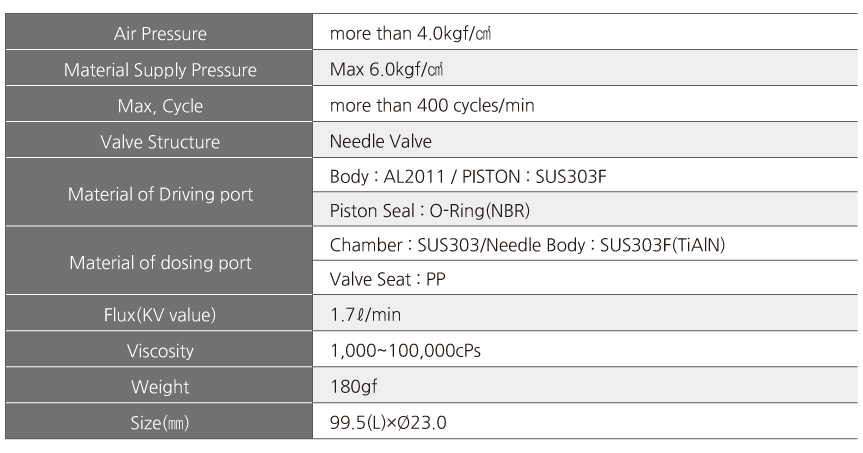Click the Valve Seat : PP cell
The image size is (863, 453).
click(x=585, y=278)
